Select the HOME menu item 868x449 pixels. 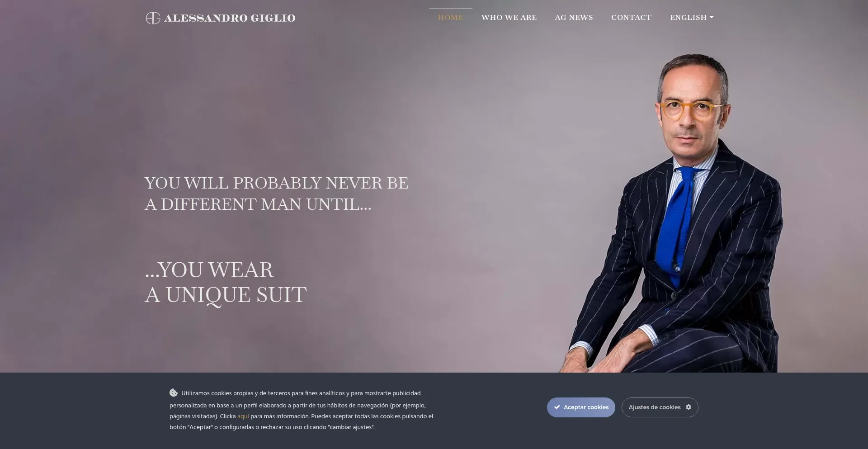click(x=450, y=18)
